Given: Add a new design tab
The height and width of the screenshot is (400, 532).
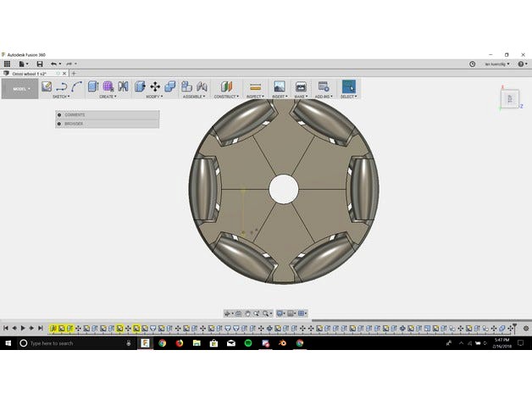Looking at the screenshot, I should [x=74, y=74].
